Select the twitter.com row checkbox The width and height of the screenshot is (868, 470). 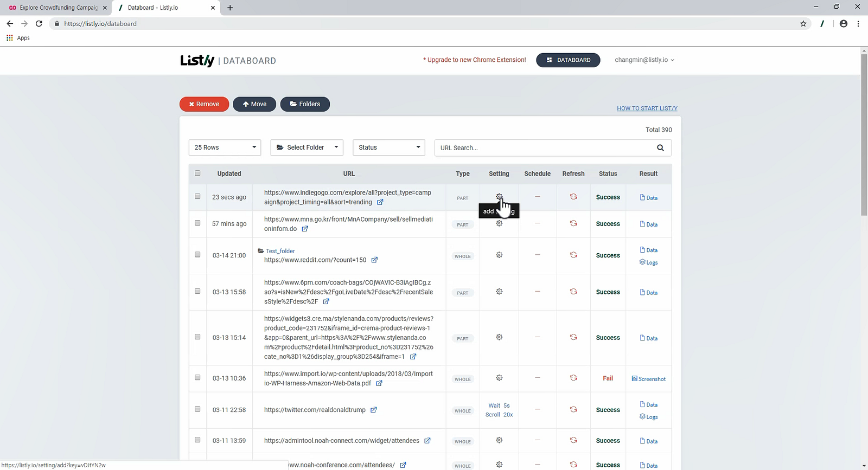tap(197, 409)
